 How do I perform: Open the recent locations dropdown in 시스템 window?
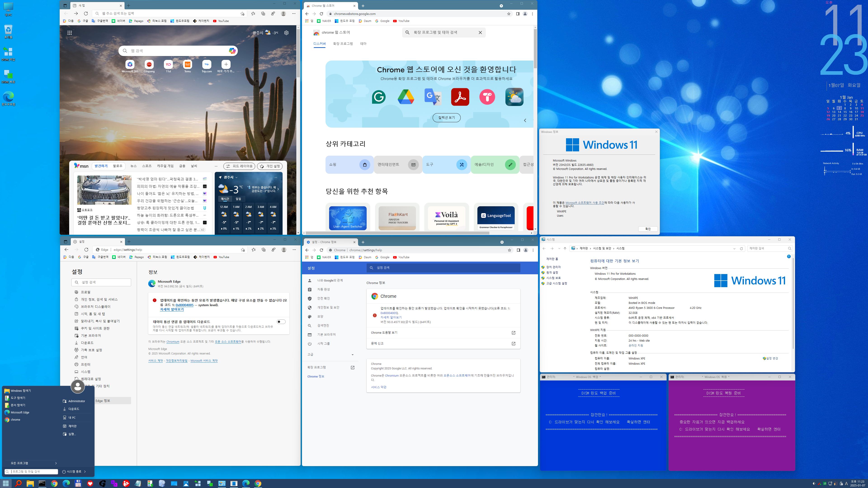coord(559,249)
